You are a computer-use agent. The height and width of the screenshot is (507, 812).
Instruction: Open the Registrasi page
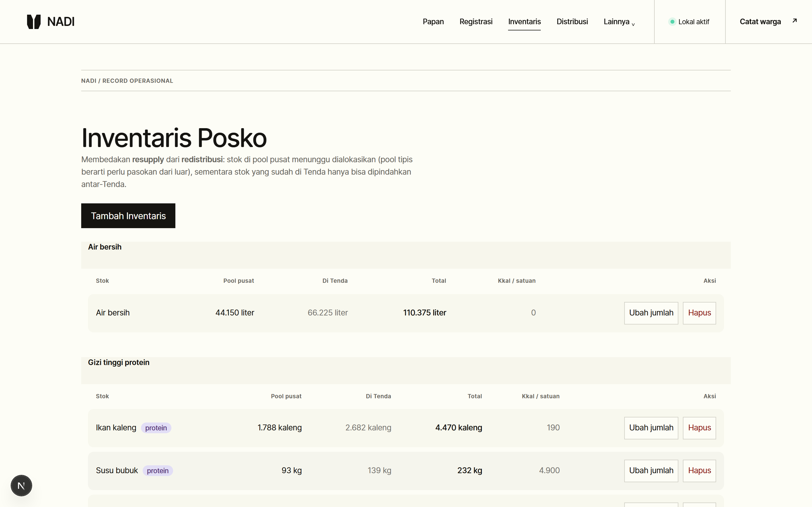tap(476, 22)
